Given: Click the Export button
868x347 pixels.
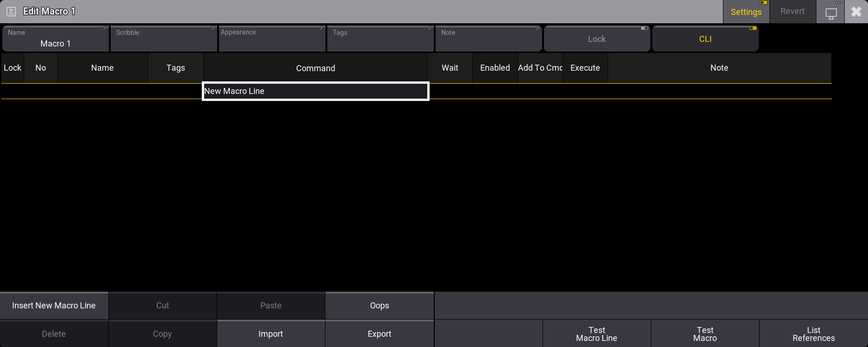Looking at the screenshot, I should coord(379,334).
